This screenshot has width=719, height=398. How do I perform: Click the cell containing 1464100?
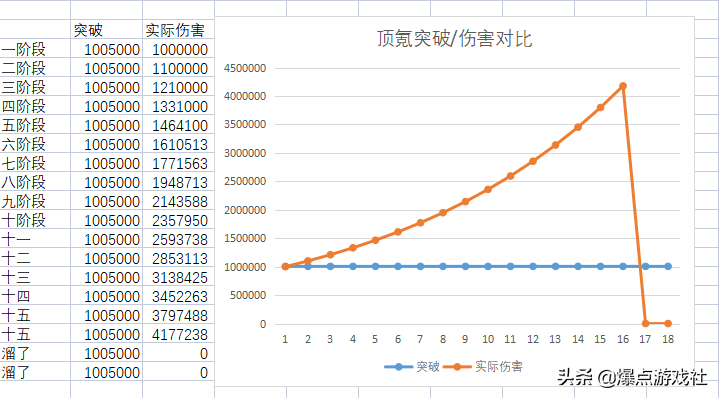[178, 125]
